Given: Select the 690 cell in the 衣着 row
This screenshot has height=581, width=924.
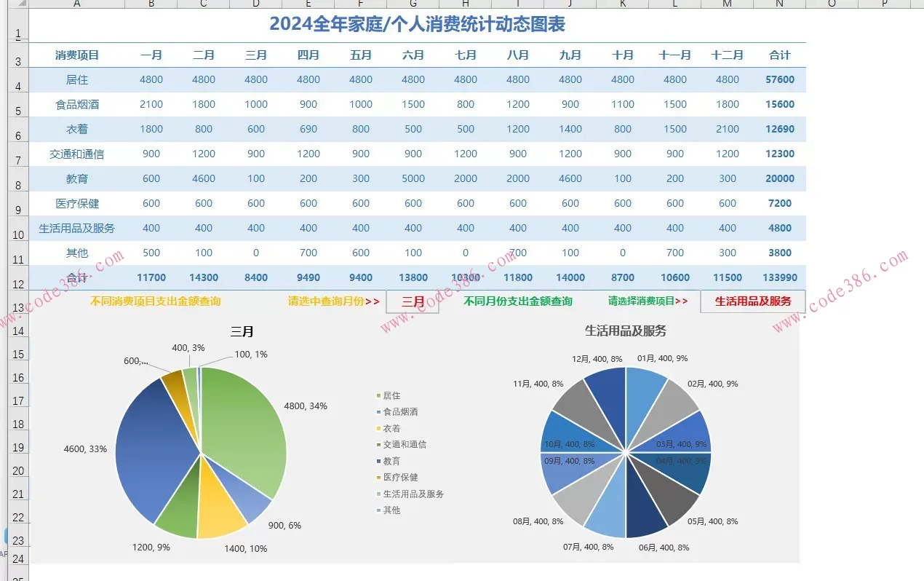Looking at the screenshot, I should (308, 130).
